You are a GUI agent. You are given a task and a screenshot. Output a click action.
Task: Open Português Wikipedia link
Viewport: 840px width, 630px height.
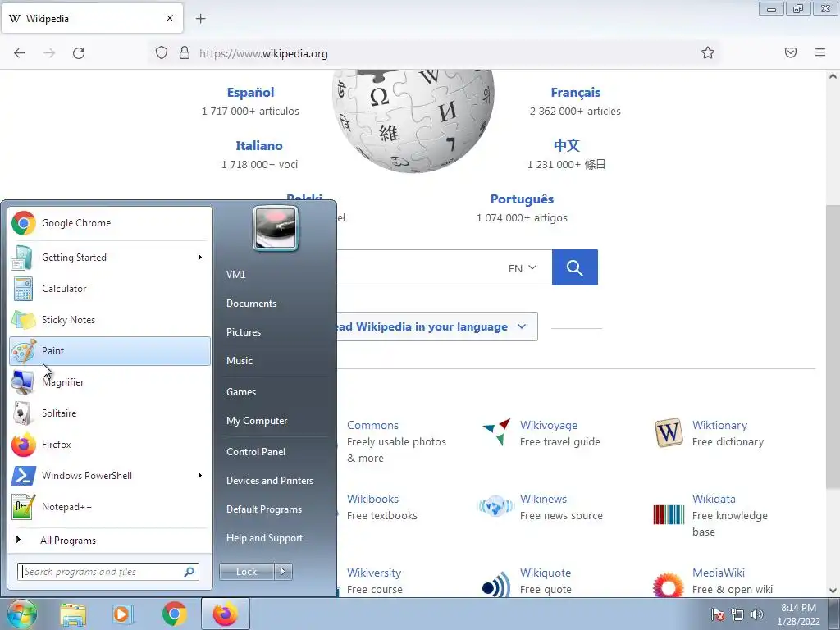click(x=523, y=199)
